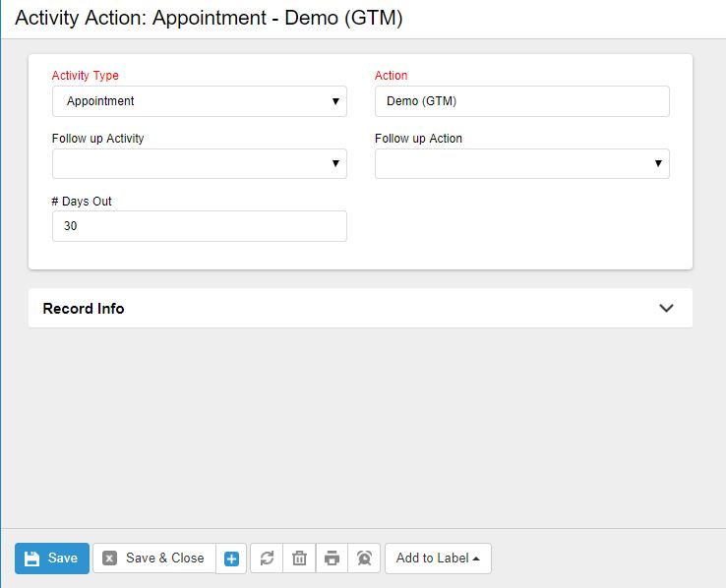Delete the record with the trash icon
This screenshot has width=726, height=588.
pos(299,559)
